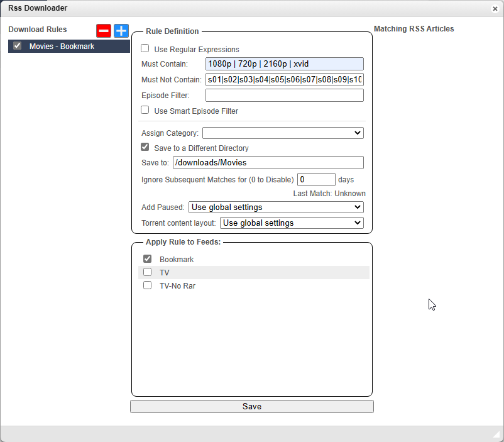Click the blue add new rule icon
504x442 pixels.
point(121,31)
